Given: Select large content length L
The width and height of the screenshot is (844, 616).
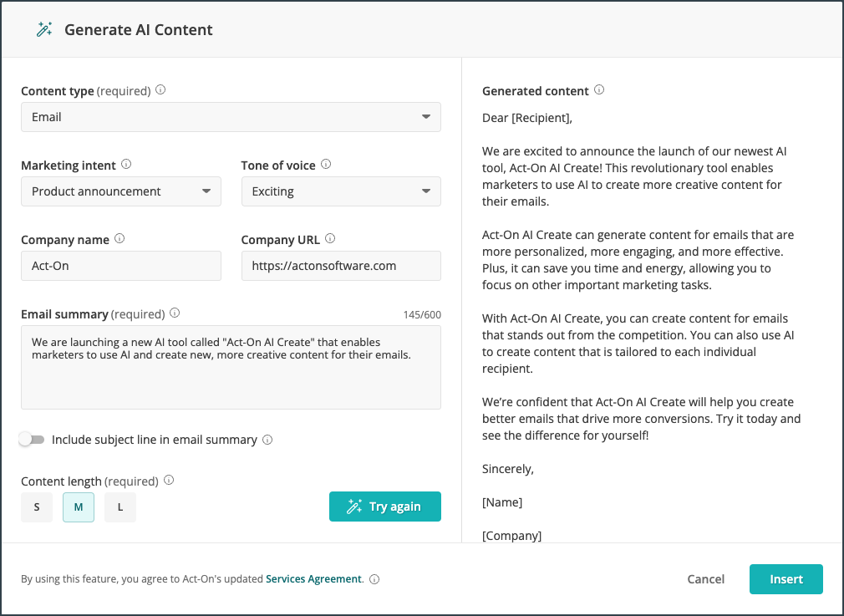Looking at the screenshot, I should coord(120,507).
